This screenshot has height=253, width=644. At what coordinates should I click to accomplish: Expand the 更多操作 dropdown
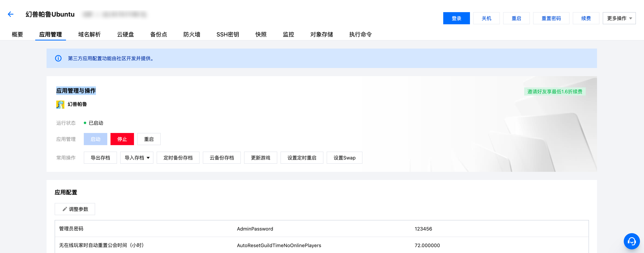coord(619,18)
